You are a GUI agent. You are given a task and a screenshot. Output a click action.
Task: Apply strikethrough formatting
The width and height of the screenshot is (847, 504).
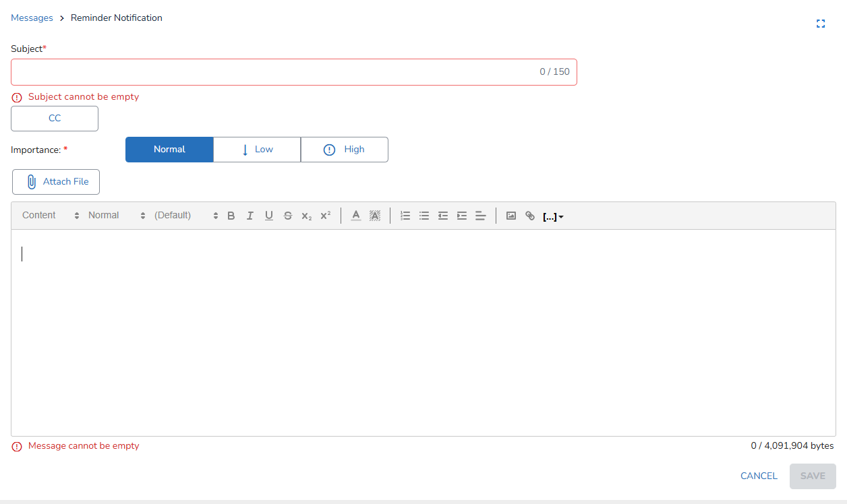tap(288, 216)
